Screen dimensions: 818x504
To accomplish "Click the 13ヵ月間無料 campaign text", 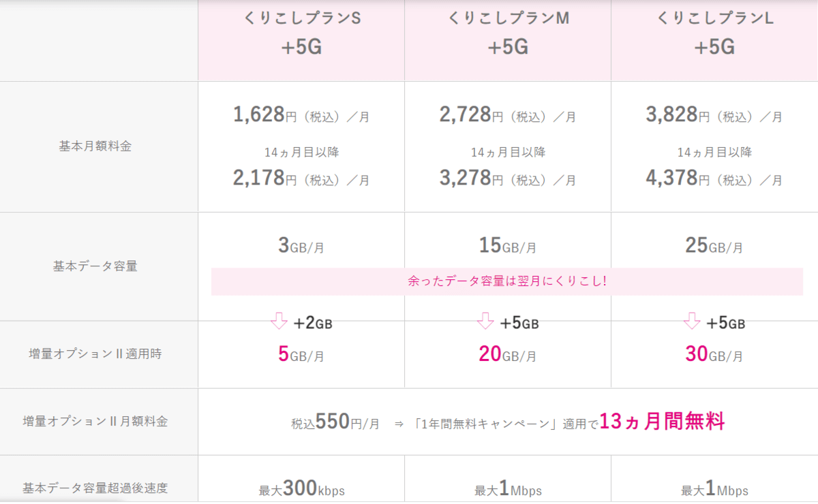I will point(662,422).
